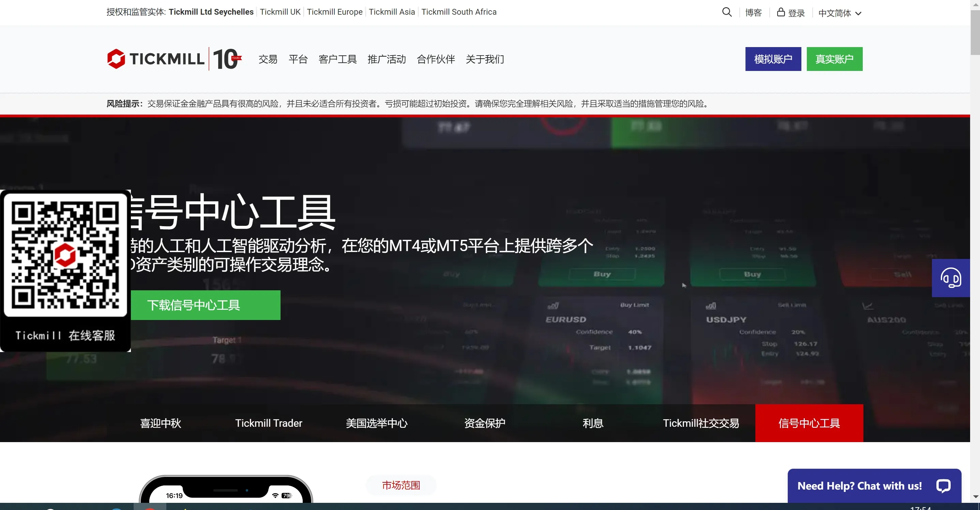980x510 pixels.
Task: Open the 中文简体 language dropdown
Action: (840, 13)
